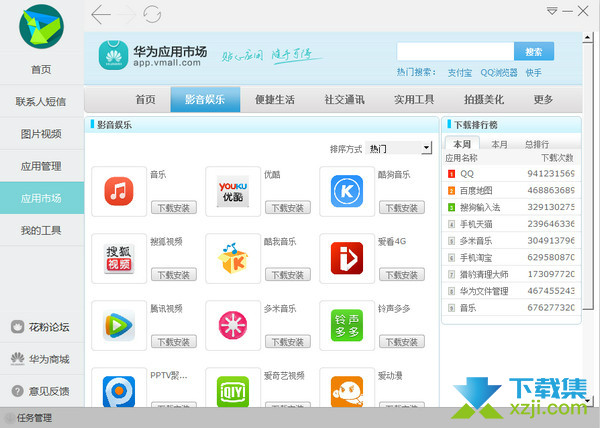Click the 酷我音乐 app icon
The image size is (600, 428).
click(x=233, y=258)
